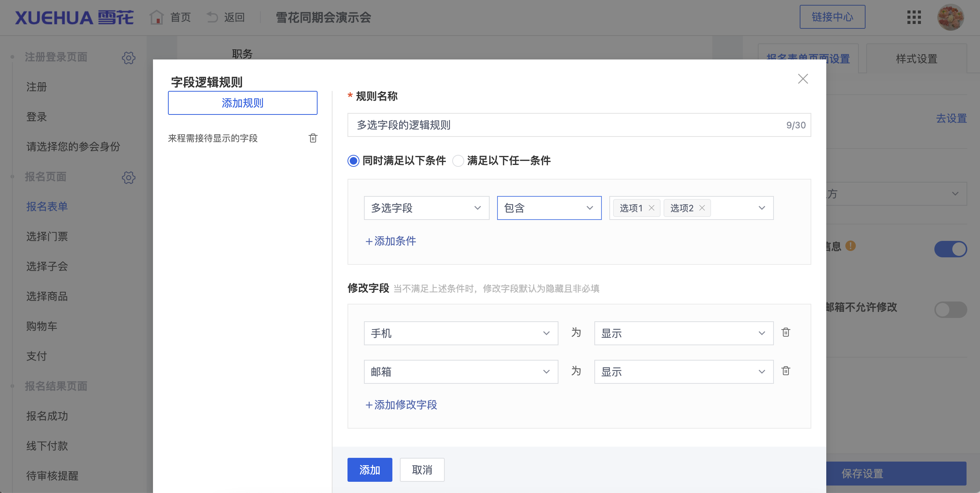The image size is (980, 493).
Task: Focus the 规则名称 input field
Action: click(579, 125)
